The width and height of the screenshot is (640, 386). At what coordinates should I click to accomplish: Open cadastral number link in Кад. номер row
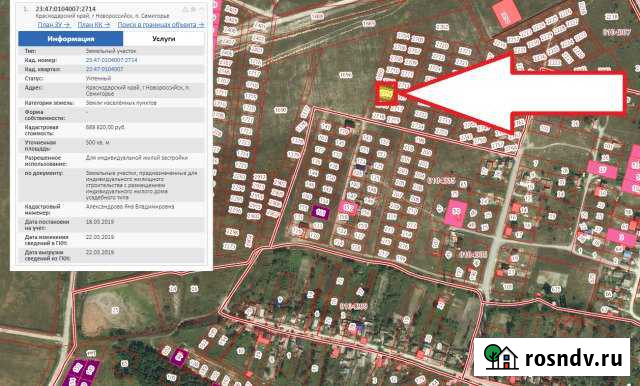(111, 60)
